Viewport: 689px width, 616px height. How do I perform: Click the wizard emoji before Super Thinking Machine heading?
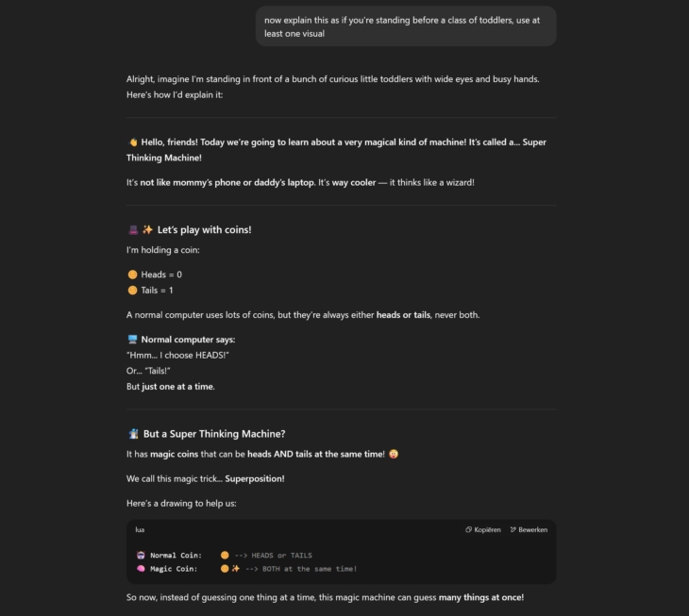(134, 434)
